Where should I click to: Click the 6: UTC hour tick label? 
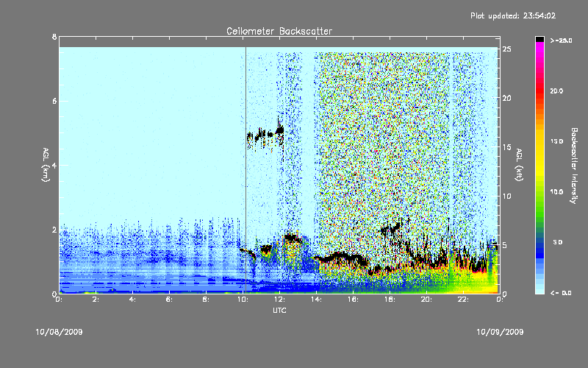click(169, 300)
